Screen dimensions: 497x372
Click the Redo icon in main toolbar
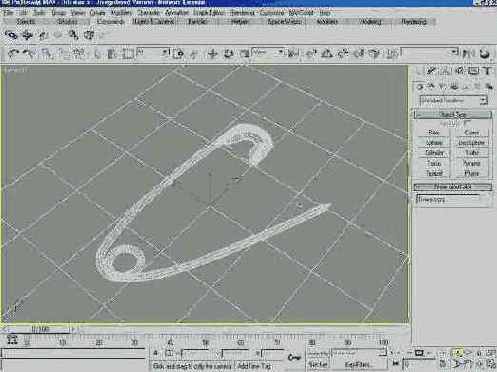click(29, 53)
